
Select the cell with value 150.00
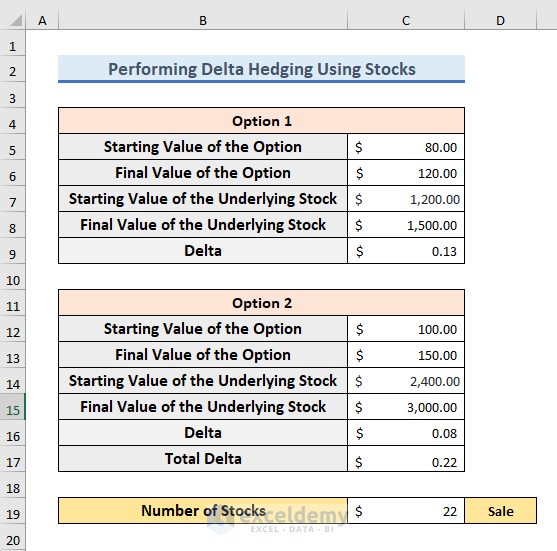[x=406, y=355]
